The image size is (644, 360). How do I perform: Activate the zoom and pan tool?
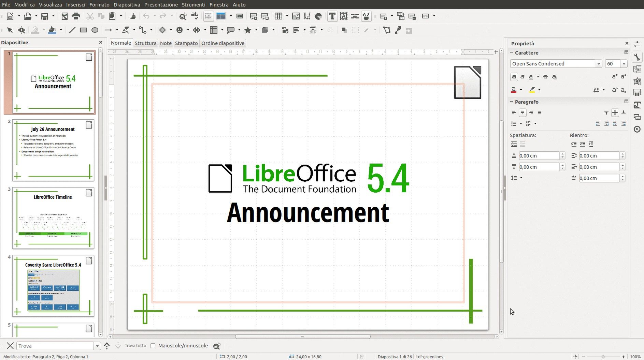point(22,30)
